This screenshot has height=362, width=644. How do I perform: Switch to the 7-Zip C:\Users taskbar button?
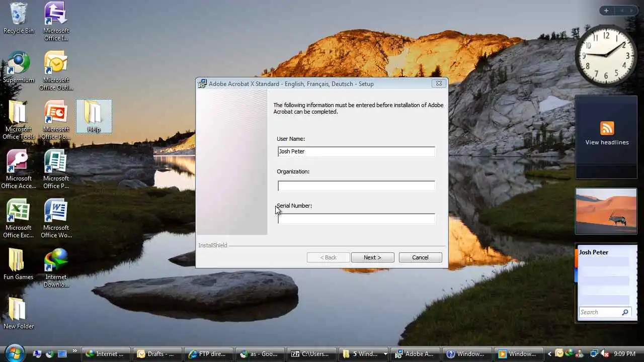pyautogui.click(x=312, y=354)
